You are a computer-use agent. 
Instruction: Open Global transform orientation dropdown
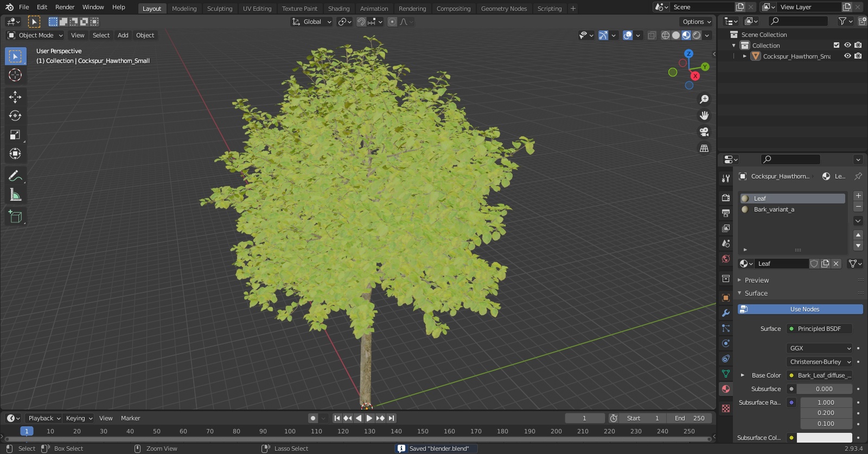click(x=312, y=22)
